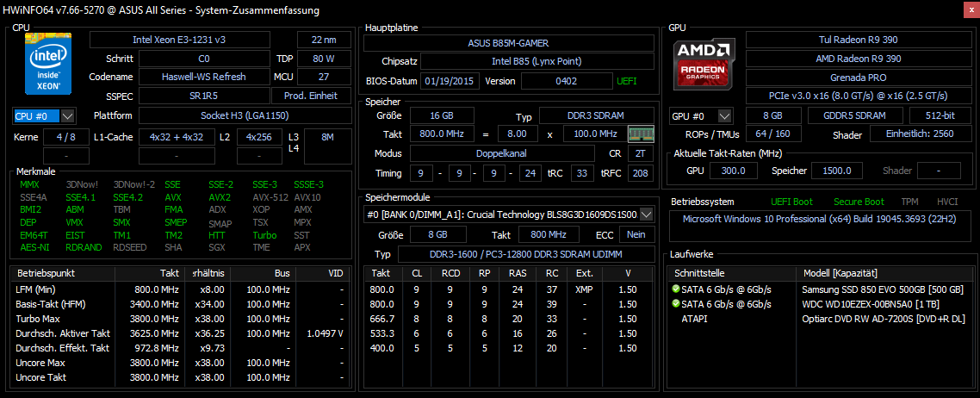Expand the memory module BANK 0 dropdown
Image resolution: width=980 pixels, height=398 pixels.
pos(647,215)
